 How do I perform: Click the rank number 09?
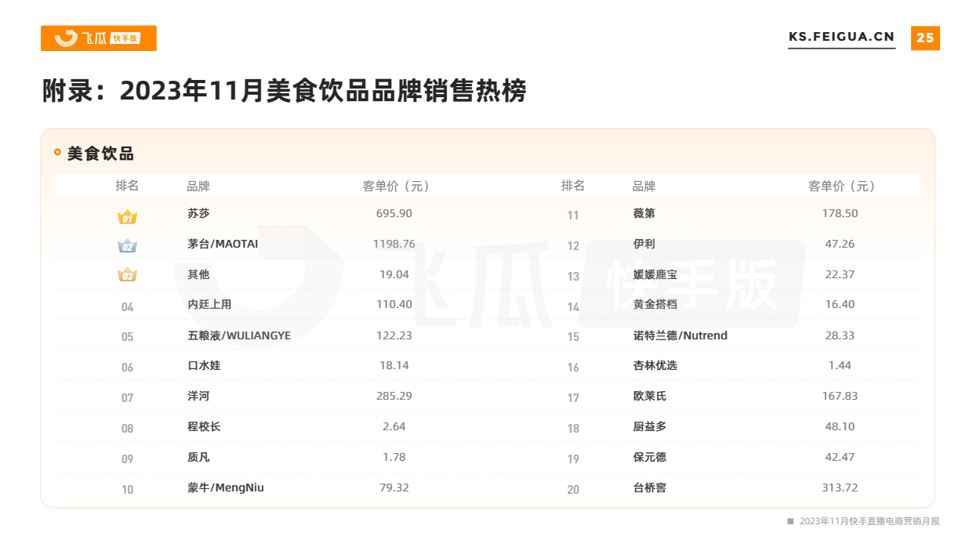[x=127, y=459]
